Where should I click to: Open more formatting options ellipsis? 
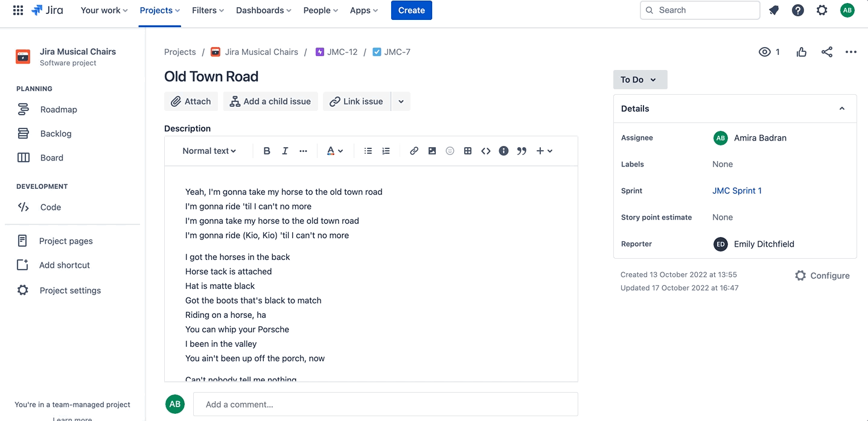(303, 151)
